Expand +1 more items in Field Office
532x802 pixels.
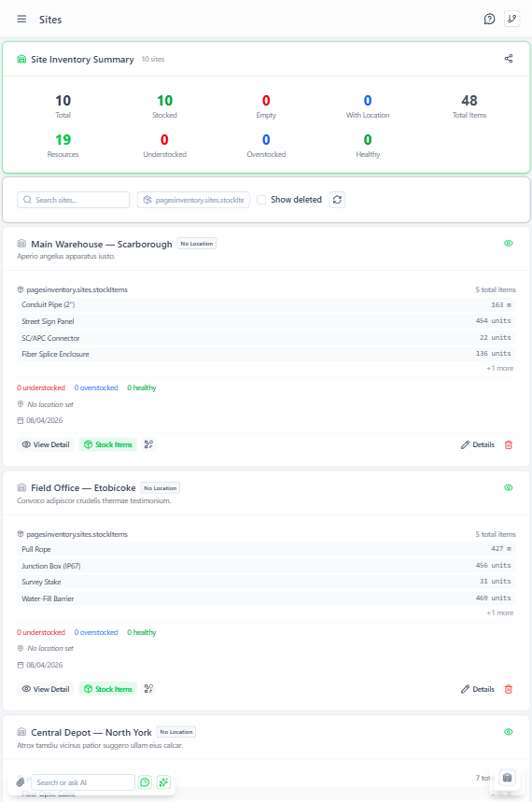(x=499, y=612)
